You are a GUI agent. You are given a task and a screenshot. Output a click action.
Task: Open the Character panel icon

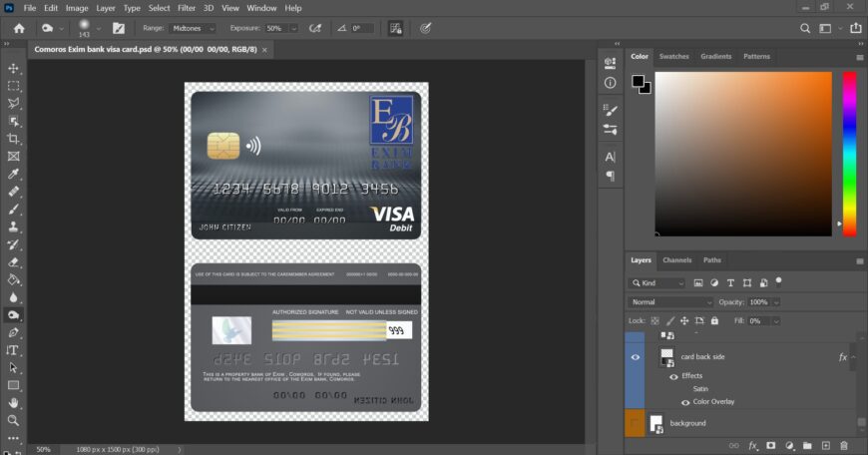610,158
